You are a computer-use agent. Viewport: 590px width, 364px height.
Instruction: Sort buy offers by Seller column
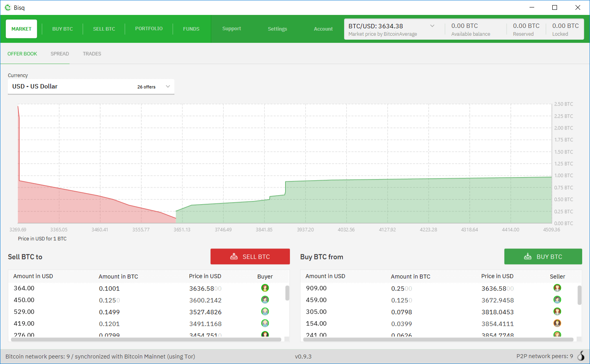[x=557, y=276]
